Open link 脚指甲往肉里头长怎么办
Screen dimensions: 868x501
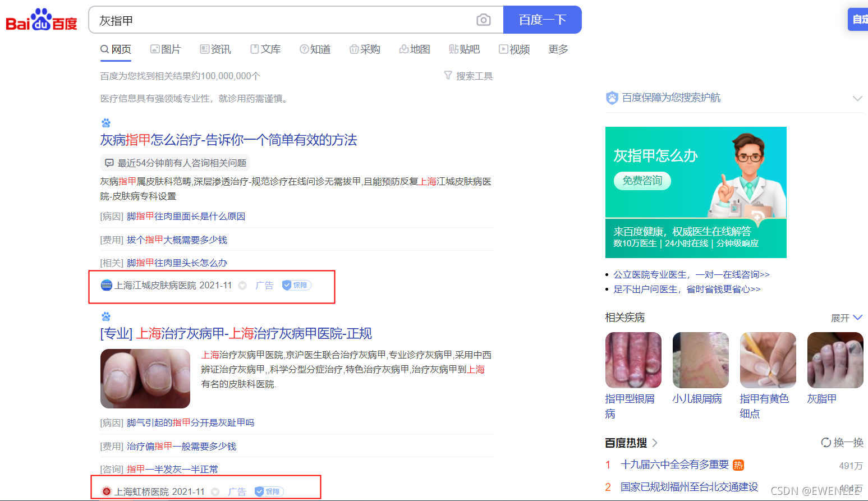(177, 263)
